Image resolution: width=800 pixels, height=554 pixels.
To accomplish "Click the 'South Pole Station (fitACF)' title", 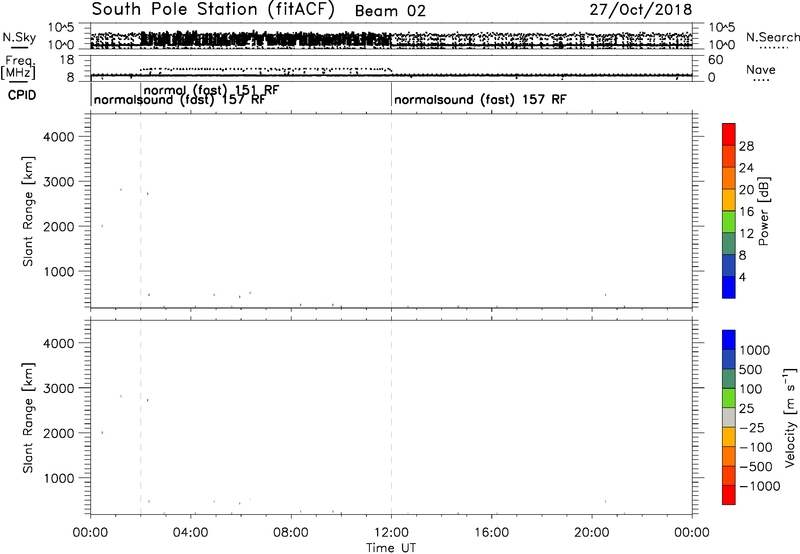I will (213, 10).
